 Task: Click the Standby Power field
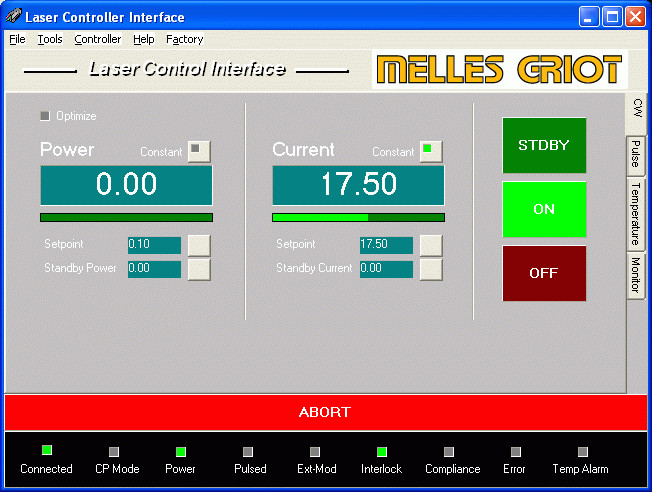(154, 269)
